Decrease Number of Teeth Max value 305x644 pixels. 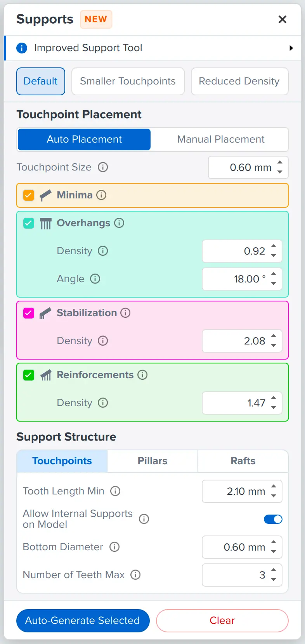pyautogui.click(x=274, y=580)
